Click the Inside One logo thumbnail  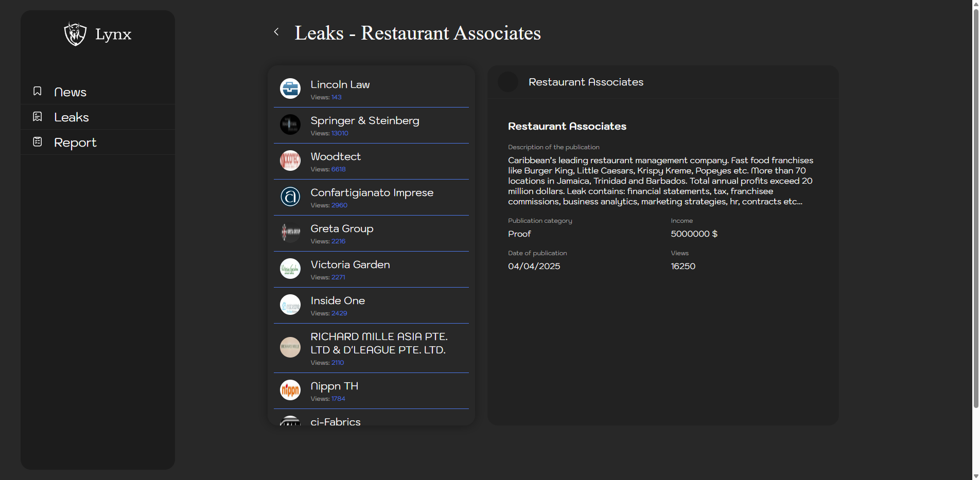[x=290, y=305]
